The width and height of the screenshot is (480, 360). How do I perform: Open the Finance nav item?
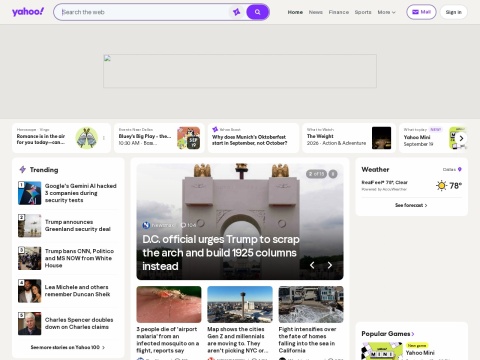[339, 12]
